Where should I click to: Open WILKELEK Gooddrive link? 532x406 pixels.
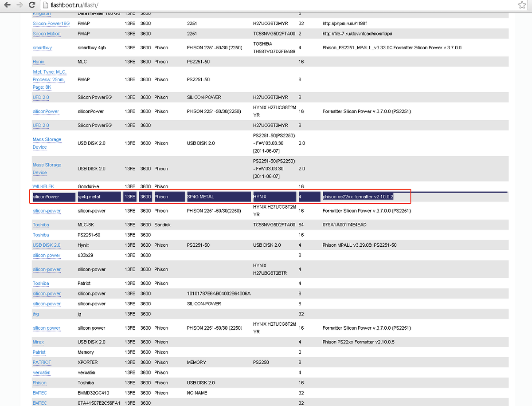click(43, 186)
